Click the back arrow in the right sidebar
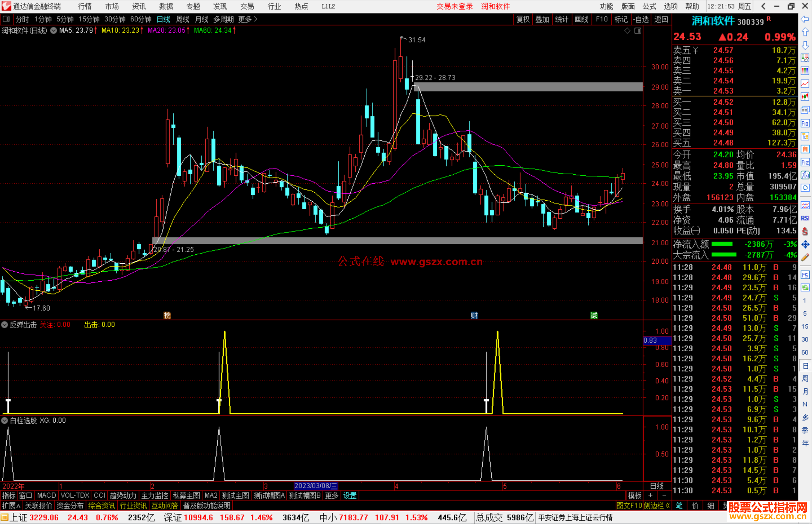 804,19
